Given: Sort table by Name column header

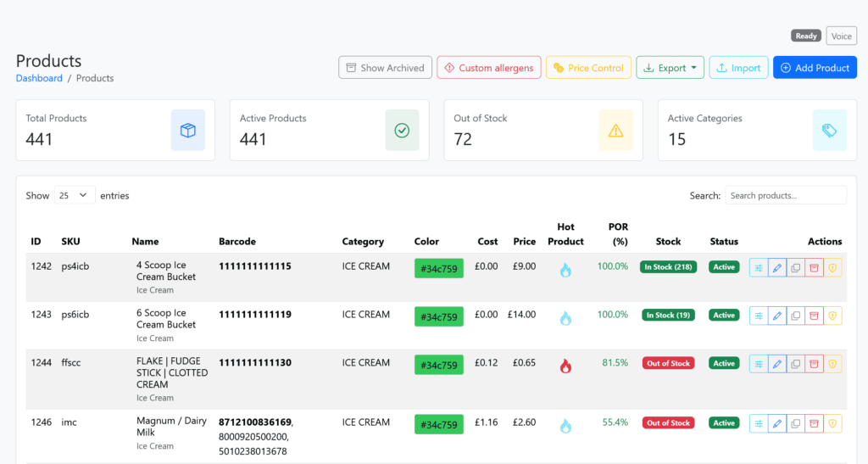Looking at the screenshot, I should (x=145, y=242).
